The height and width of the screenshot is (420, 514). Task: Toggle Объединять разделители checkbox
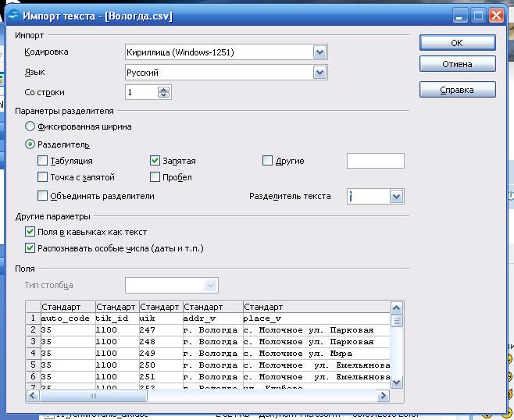point(43,196)
